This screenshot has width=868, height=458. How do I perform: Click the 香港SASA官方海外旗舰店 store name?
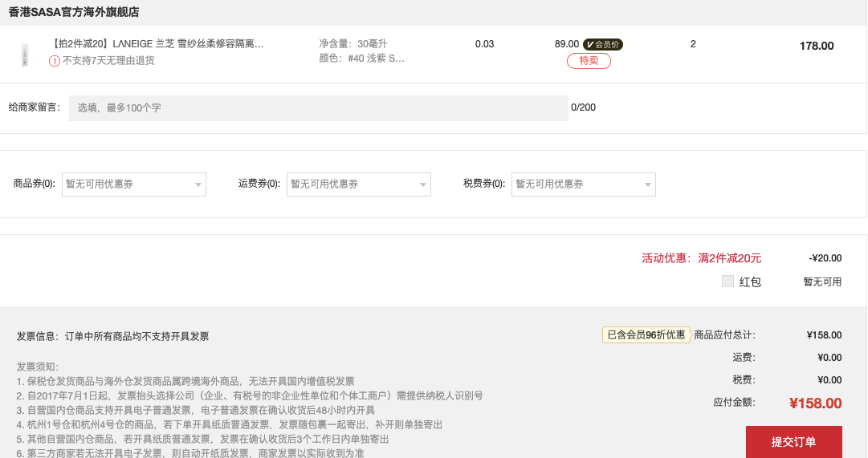tap(74, 12)
